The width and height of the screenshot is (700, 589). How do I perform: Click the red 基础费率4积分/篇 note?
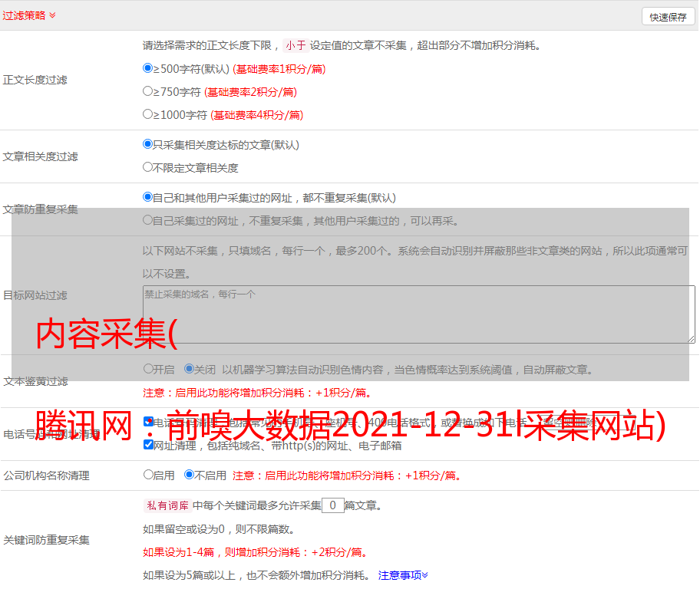[257, 115]
